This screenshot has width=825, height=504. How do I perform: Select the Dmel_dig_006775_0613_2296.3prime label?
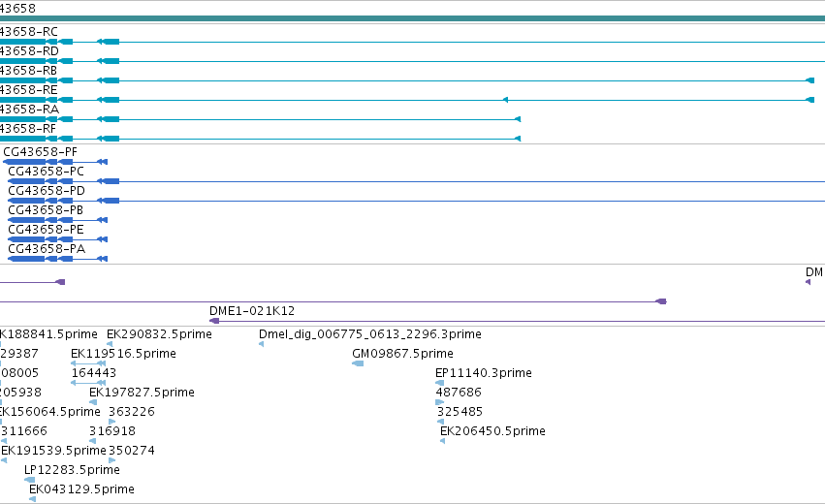coord(370,334)
